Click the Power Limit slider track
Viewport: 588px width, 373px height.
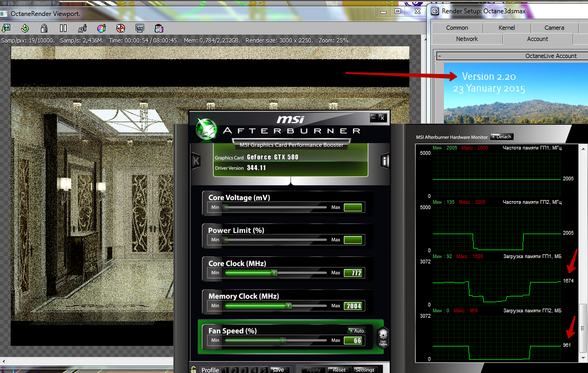pyautogui.click(x=275, y=240)
